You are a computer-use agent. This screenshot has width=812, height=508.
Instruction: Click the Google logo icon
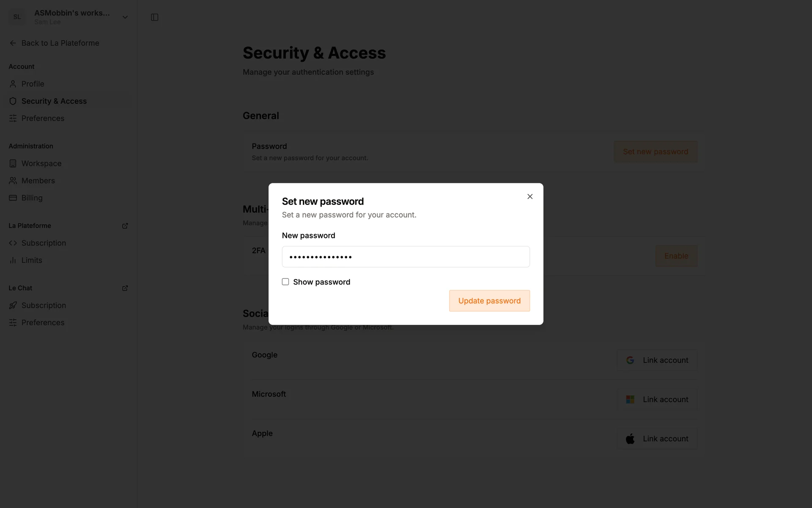click(x=630, y=360)
